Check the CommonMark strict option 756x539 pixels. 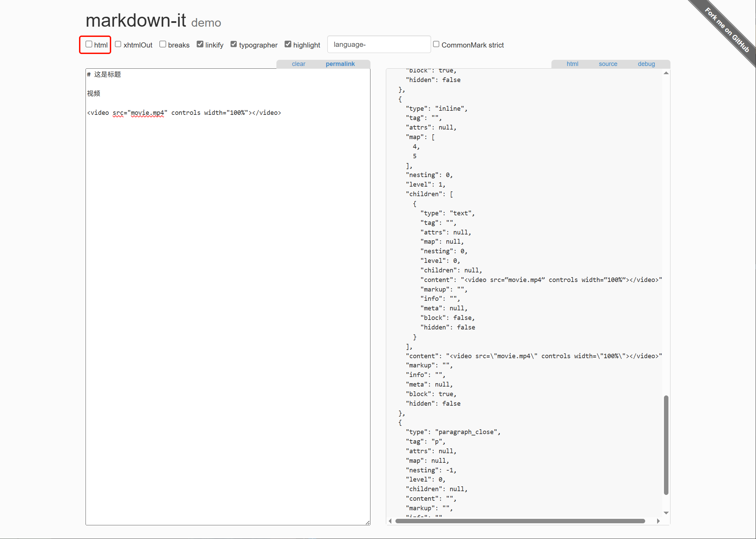436,44
